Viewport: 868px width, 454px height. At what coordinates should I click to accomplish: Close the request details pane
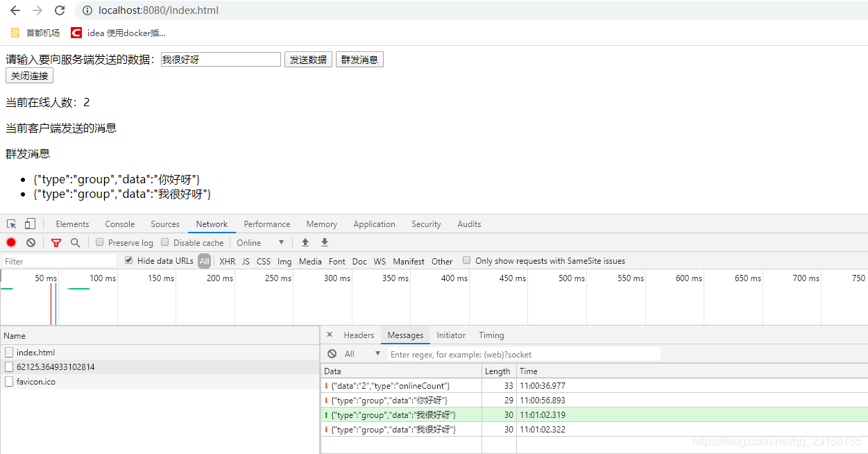[x=330, y=335]
